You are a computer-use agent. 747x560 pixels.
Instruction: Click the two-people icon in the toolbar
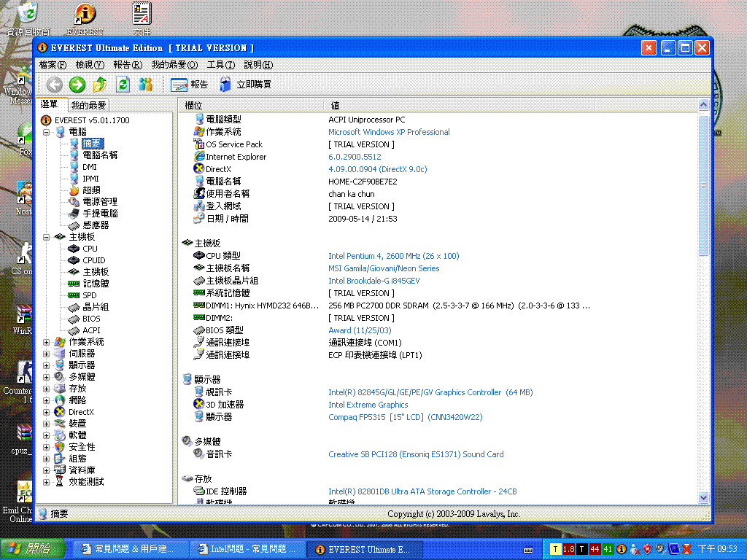[146, 85]
